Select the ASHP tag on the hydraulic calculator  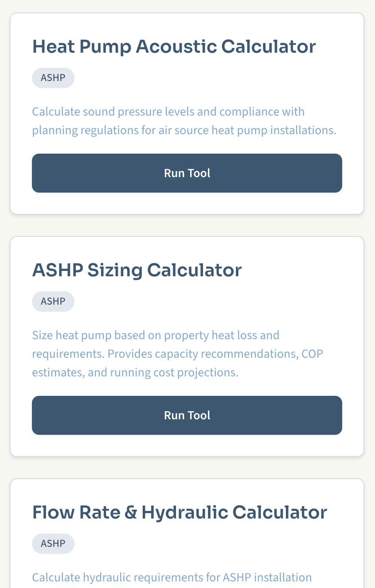tap(53, 543)
